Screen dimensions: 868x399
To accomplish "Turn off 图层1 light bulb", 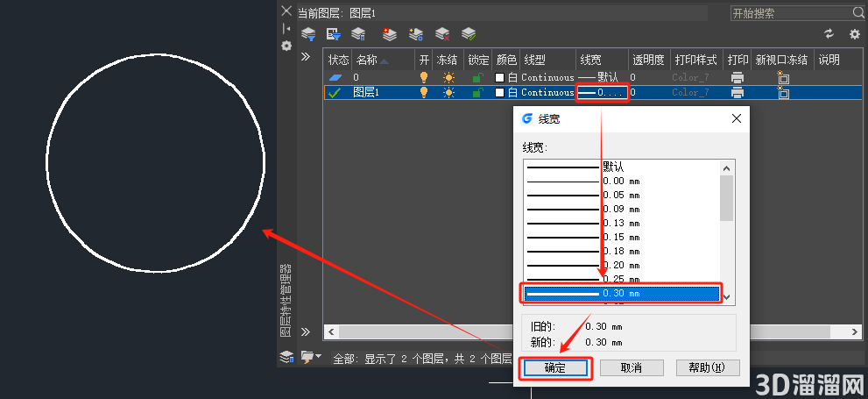I will (424, 93).
